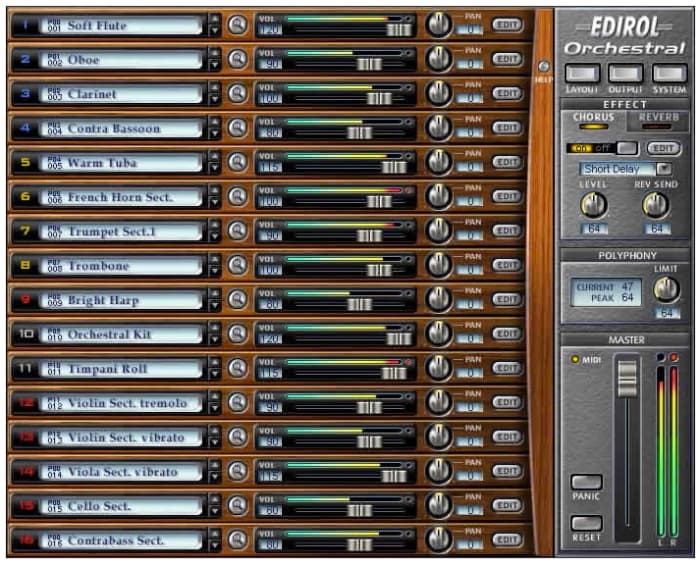Open the instrument browser for Soft Flute
Viewport: 700px width, 566px height.
[x=238, y=25]
